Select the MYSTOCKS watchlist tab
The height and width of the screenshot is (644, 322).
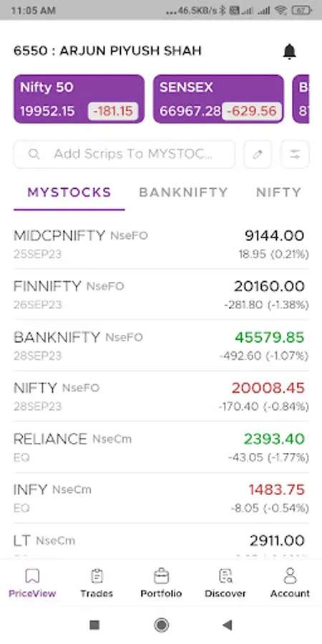click(69, 192)
